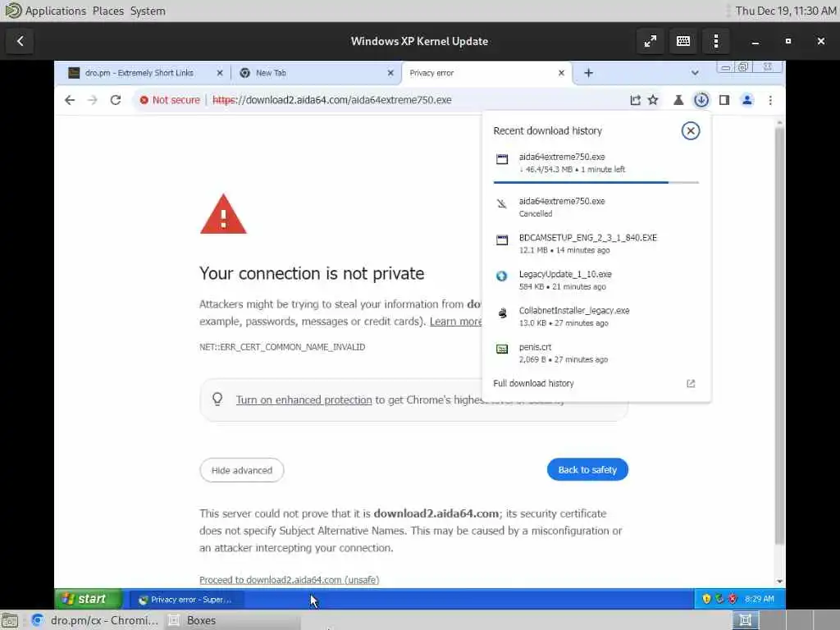The height and width of the screenshot is (630, 840).
Task: Open BDCAMSETUP_ENG_2_3_1_840.EXE download
Action: click(596, 244)
